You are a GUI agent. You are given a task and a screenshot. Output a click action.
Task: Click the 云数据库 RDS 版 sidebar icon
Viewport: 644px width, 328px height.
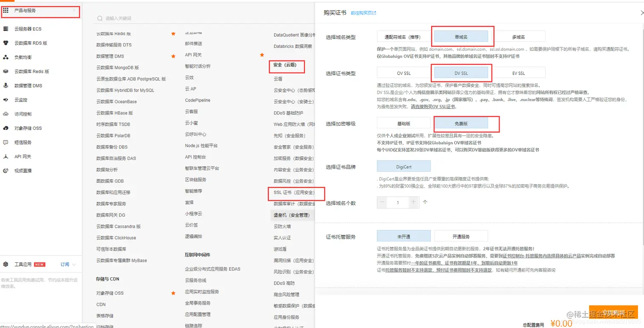tap(6, 43)
